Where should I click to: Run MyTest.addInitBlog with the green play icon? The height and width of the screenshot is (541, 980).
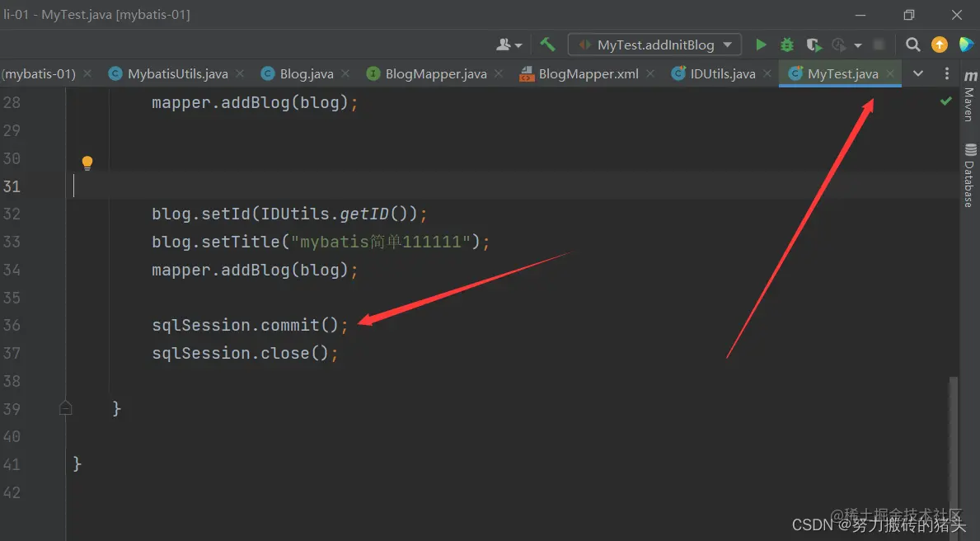(761, 45)
